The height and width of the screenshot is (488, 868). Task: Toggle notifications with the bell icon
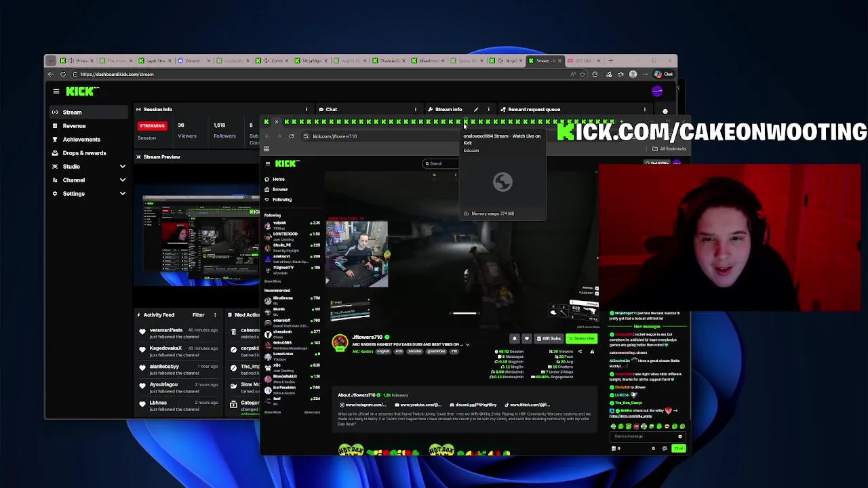tap(514, 338)
